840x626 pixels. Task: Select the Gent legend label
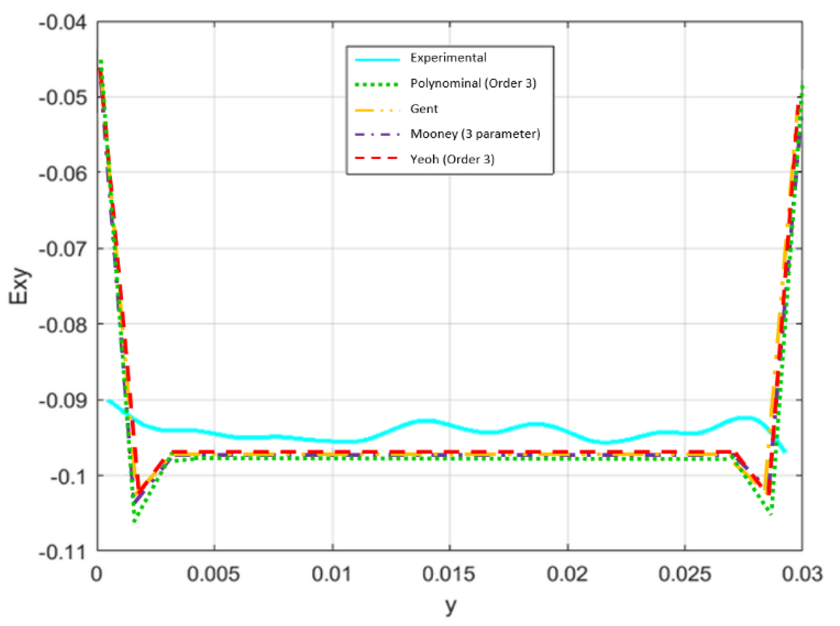[424, 109]
